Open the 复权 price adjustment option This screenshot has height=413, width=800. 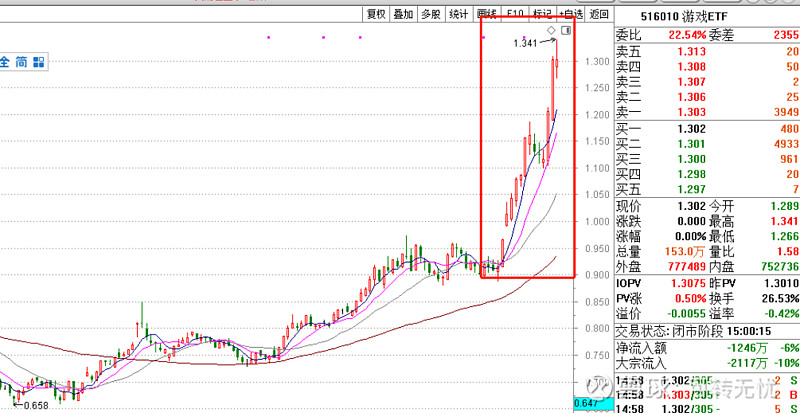[x=376, y=14]
